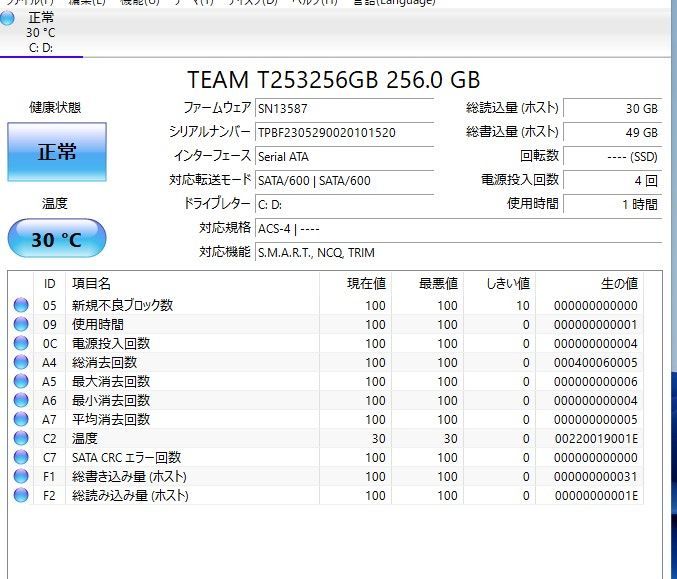This screenshot has height=579, width=677.
Task: Click threshold value 10 in row 05
Action: [522, 306]
